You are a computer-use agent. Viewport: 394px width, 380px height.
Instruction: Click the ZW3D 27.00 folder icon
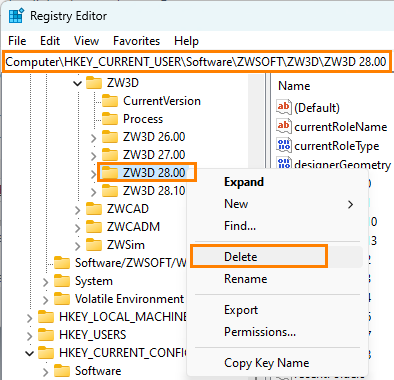(x=110, y=155)
